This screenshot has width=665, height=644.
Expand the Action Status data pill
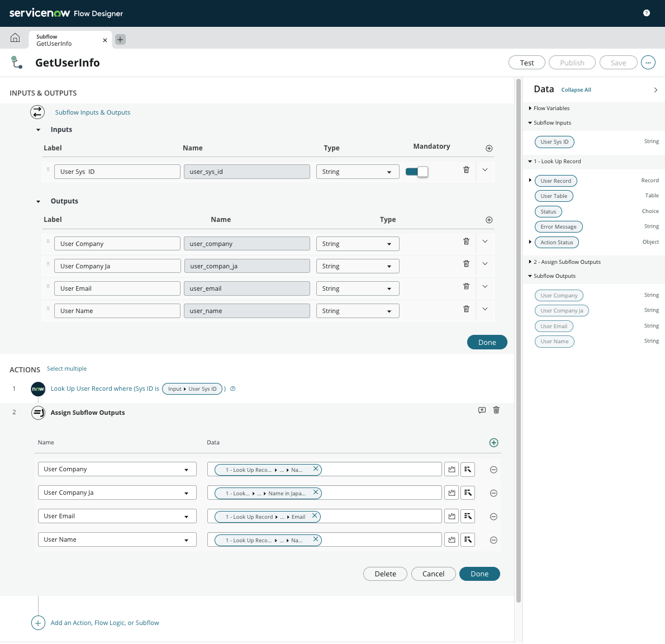[x=530, y=242]
